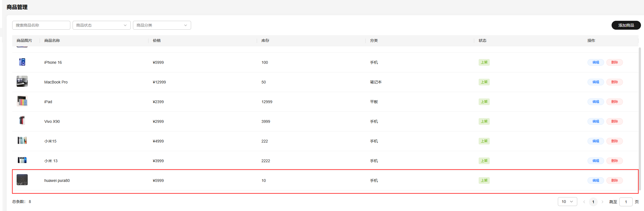This screenshot has width=644, height=211.
Task: Delete the MacBook Pro product
Action: tap(614, 82)
